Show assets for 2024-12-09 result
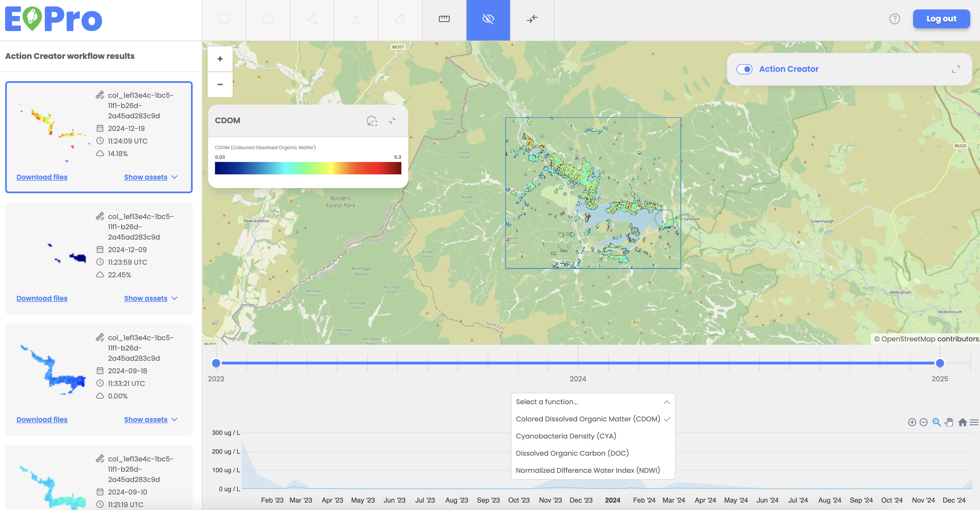 [151, 298]
